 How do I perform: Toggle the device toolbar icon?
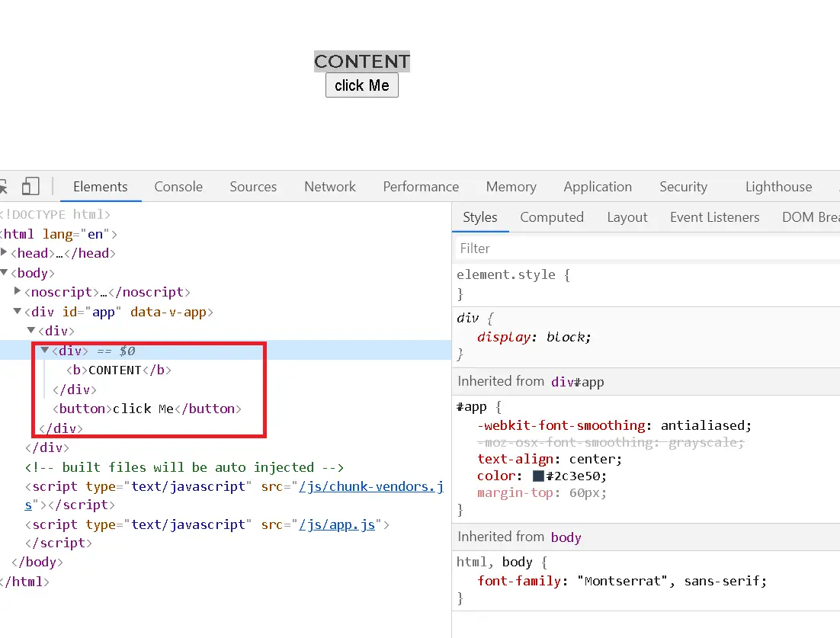pos(30,186)
